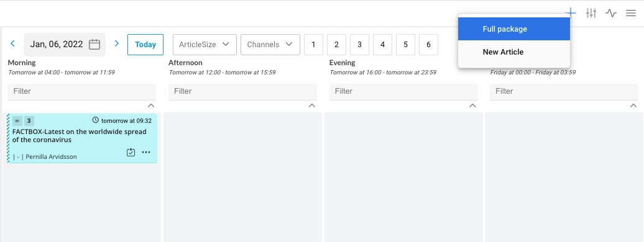The width and height of the screenshot is (644, 242).
Task: Toggle channel number 4 filter
Action: coord(383,45)
